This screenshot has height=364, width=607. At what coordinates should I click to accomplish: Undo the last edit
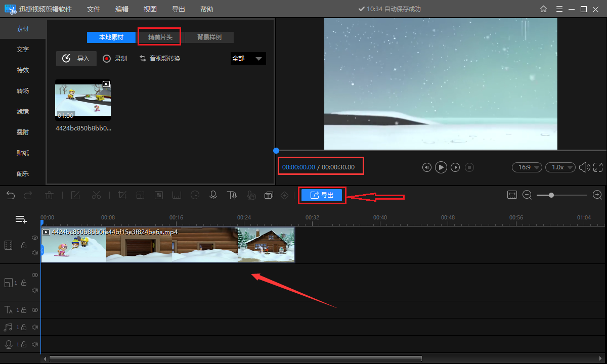pos(11,195)
